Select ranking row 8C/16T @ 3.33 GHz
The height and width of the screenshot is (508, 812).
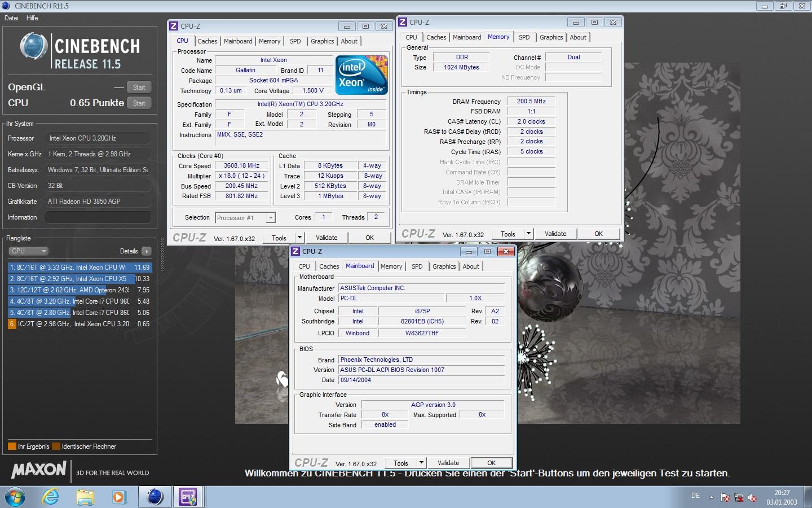[x=80, y=268]
